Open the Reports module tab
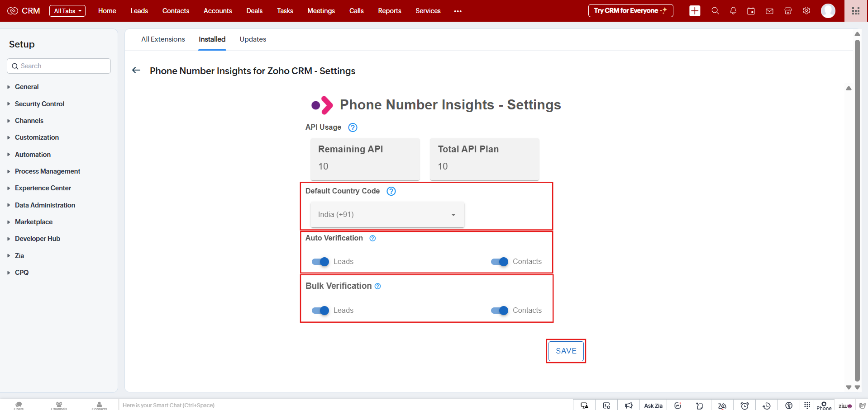The width and height of the screenshot is (868, 410). (390, 11)
